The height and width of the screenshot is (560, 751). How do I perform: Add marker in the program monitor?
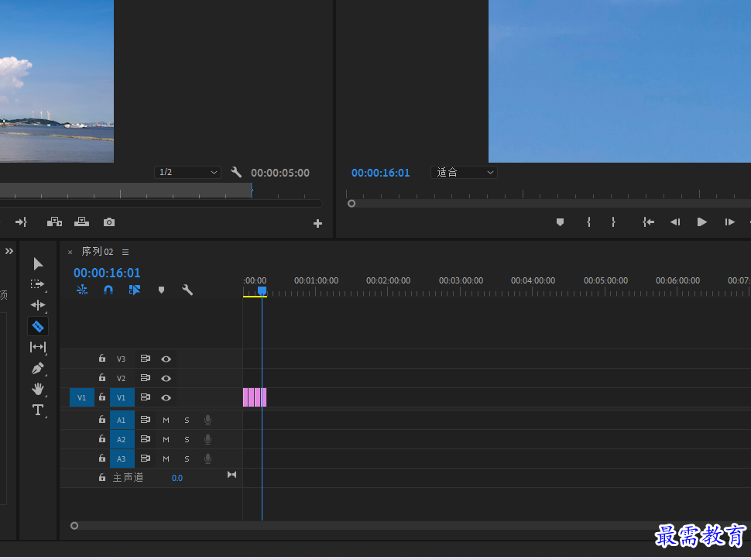[x=560, y=222]
